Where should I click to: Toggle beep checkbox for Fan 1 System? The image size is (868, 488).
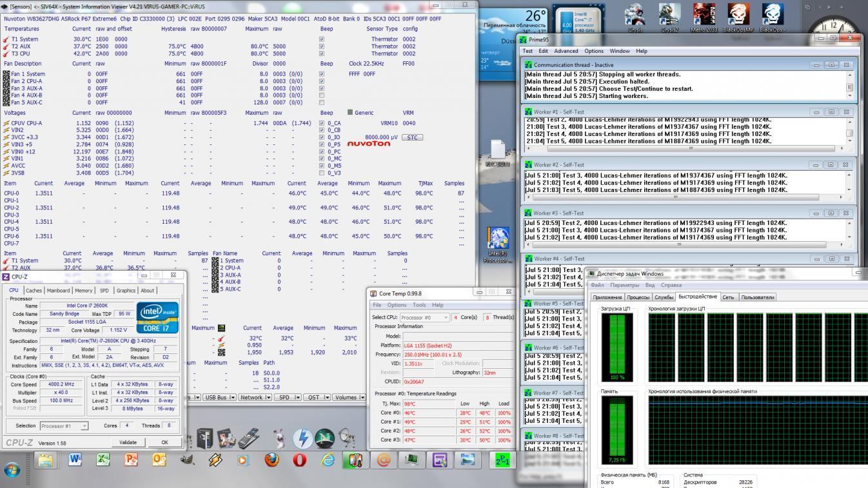click(322, 74)
